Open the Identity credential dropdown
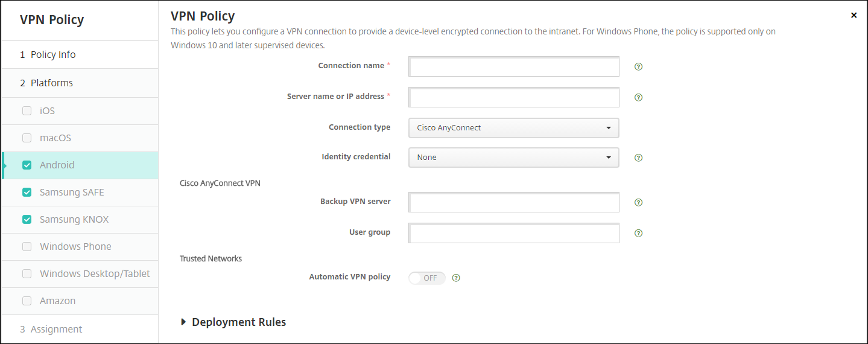The image size is (868, 344). coord(513,158)
